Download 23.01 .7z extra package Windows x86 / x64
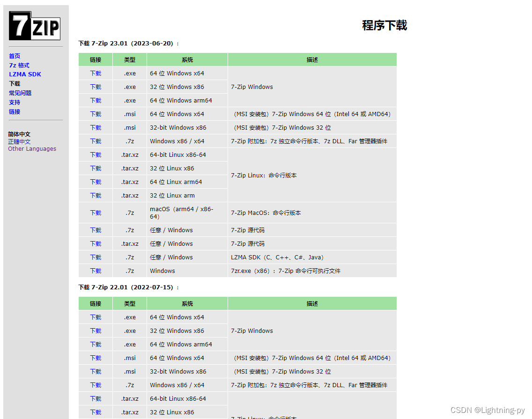 (96, 141)
